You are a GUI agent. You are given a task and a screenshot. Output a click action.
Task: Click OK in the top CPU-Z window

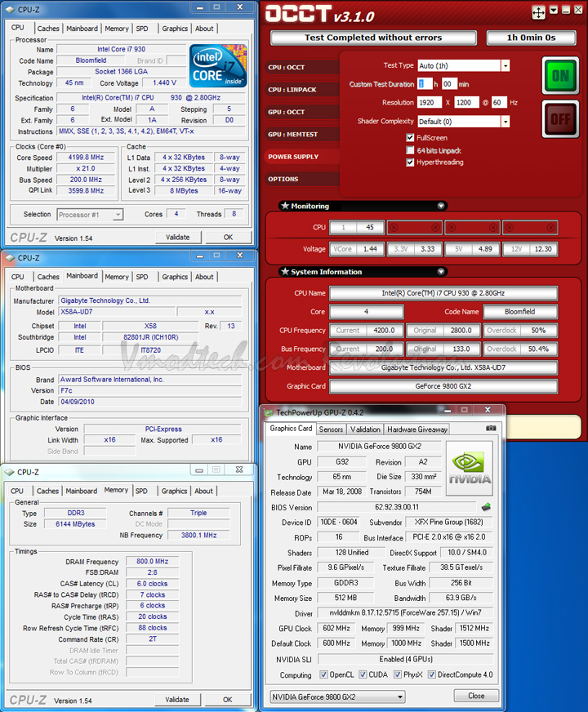228,237
